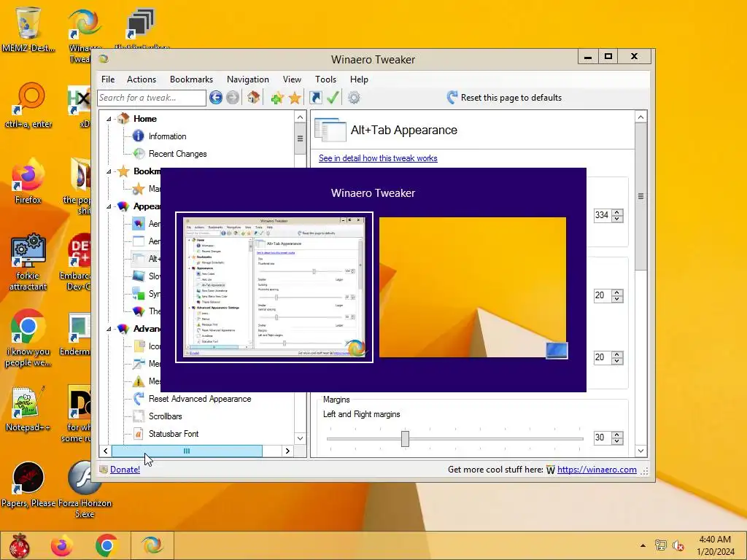Viewport: 747px width, 560px height.
Task: Click the Scrollbars tree item icon
Action: tap(138, 416)
